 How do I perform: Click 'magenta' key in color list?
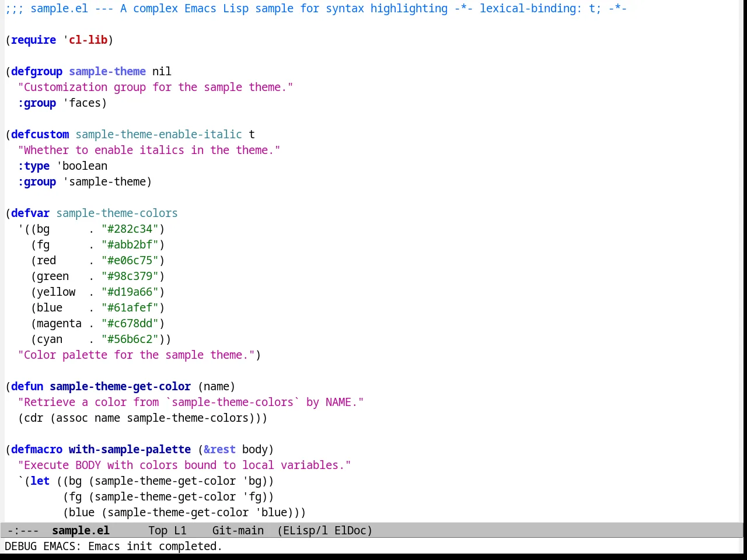(x=59, y=323)
